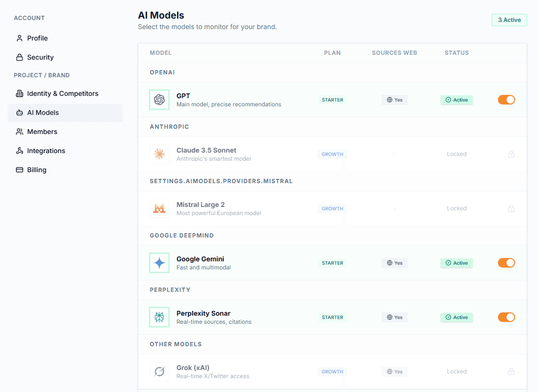Image resolution: width=539 pixels, height=392 pixels.
Task: Click the Claude 3.5 Sonnet starburst icon
Action: tap(159, 154)
